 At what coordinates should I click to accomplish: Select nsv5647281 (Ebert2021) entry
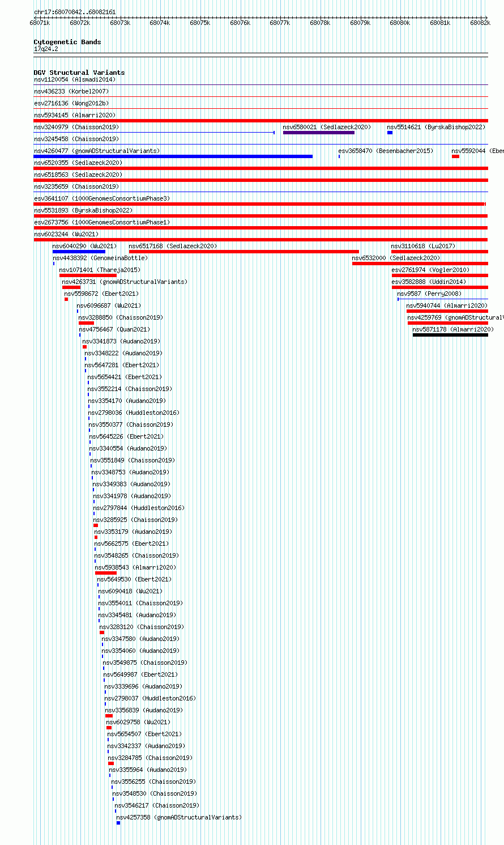coord(122,365)
